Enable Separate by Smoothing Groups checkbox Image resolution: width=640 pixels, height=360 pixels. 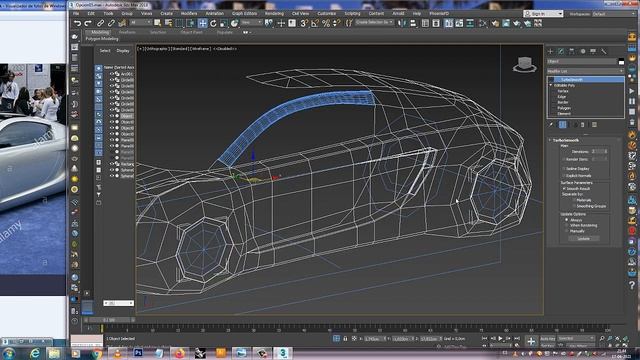pos(574,206)
